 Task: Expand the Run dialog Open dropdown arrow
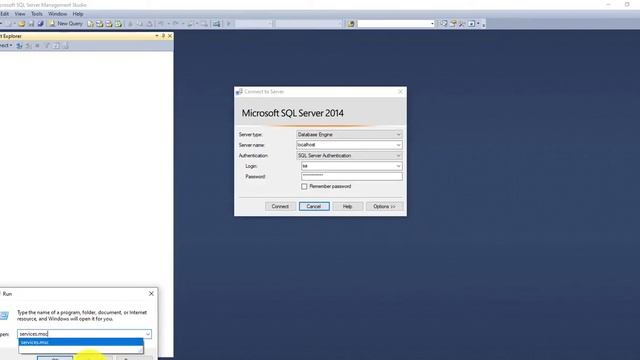coord(148,334)
